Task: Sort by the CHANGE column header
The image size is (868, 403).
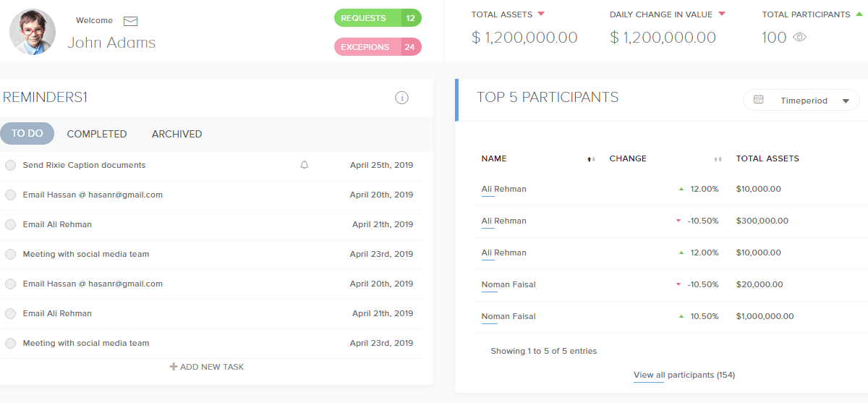Action: click(x=628, y=158)
